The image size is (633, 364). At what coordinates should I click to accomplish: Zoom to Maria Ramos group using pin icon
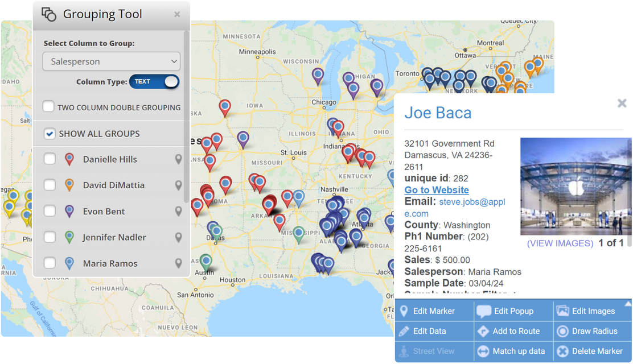[178, 263]
